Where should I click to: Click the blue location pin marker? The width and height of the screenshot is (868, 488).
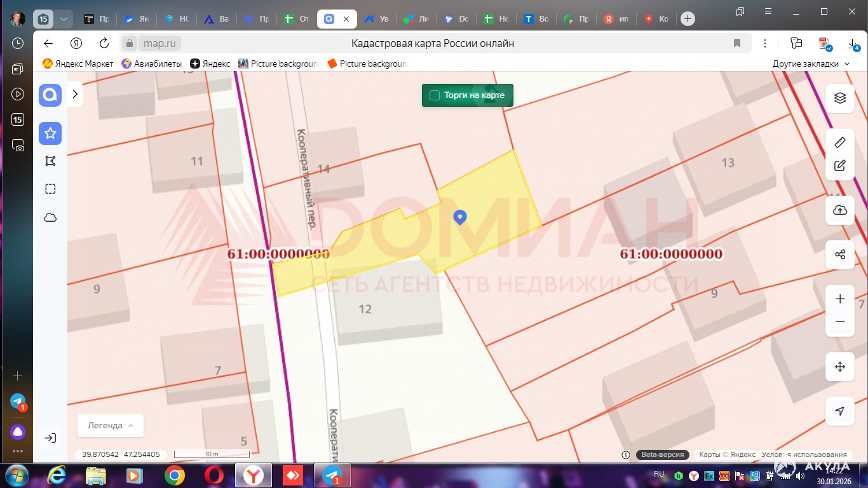coord(460,217)
